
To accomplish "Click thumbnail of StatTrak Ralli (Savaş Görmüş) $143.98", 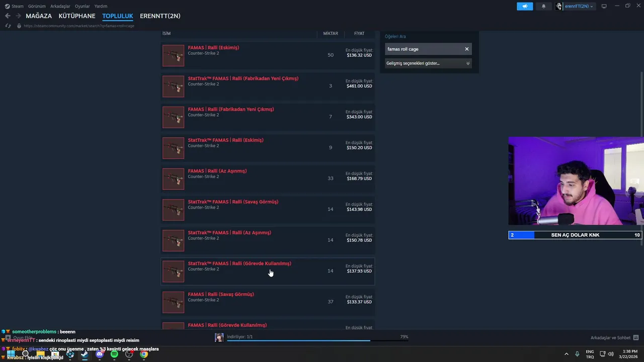I will point(173,210).
